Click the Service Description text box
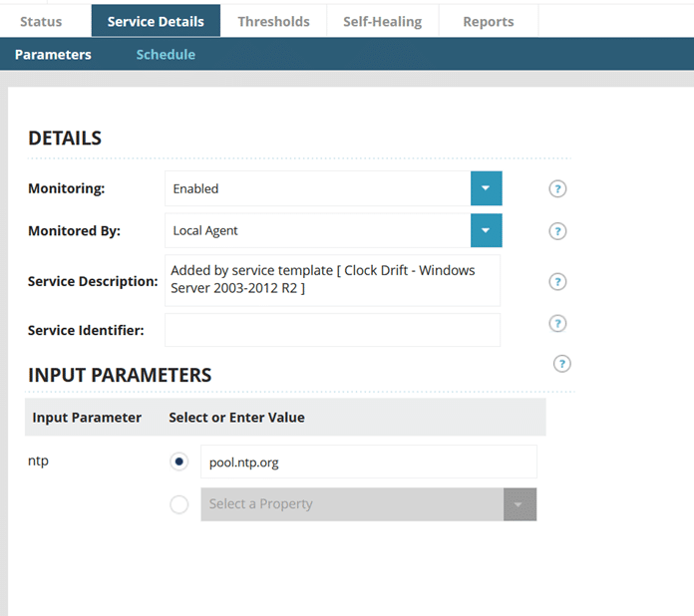The width and height of the screenshot is (694, 616). point(332,280)
